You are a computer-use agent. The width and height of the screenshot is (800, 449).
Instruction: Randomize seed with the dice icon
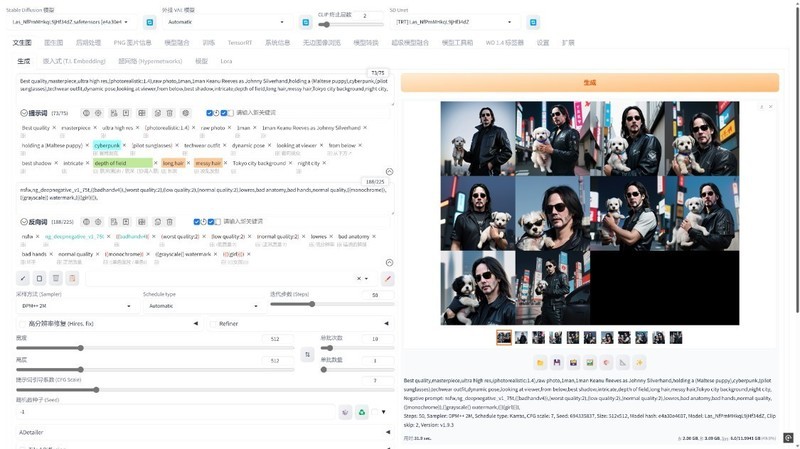point(345,412)
